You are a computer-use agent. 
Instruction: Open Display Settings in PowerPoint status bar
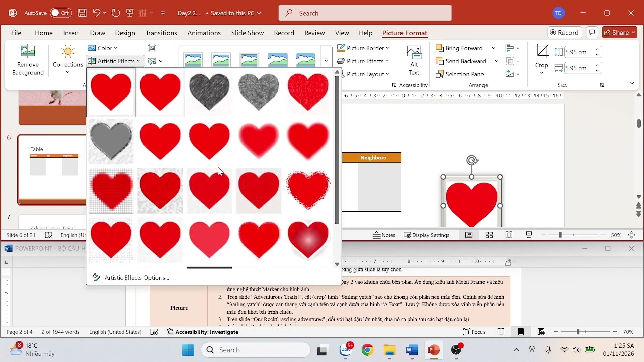pyautogui.click(x=427, y=235)
